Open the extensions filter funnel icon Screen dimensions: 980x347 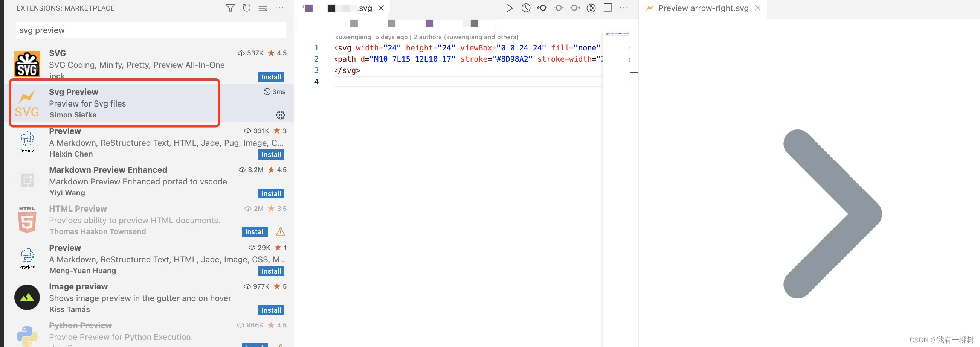click(x=230, y=8)
